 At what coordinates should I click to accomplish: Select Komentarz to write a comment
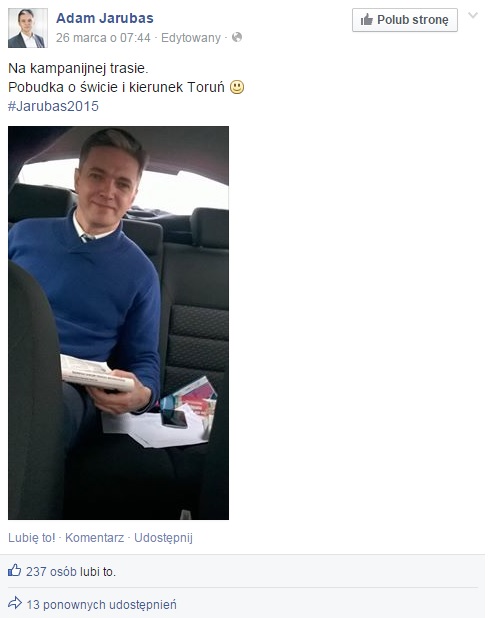(95, 538)
